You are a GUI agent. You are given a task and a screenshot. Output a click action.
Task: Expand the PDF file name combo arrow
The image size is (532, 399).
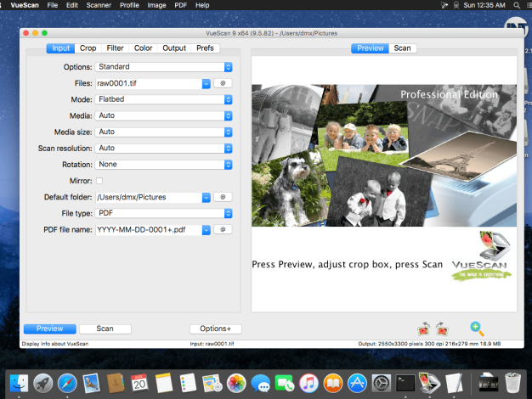click(x=206, y=230)
